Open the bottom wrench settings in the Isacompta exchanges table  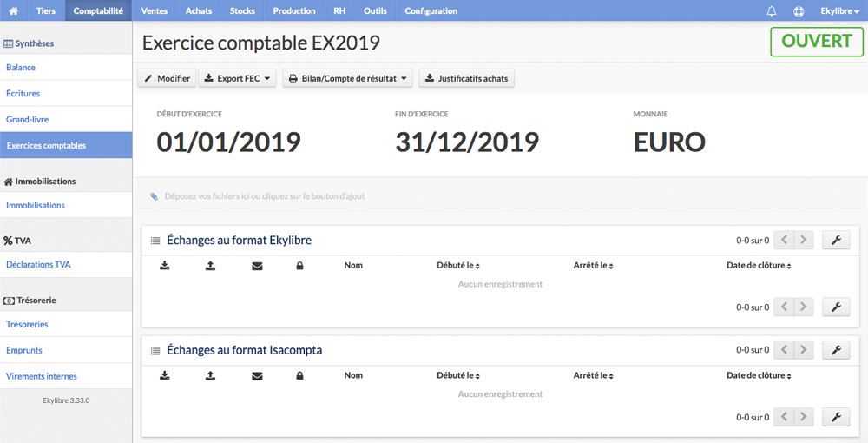tap(836, 417)
